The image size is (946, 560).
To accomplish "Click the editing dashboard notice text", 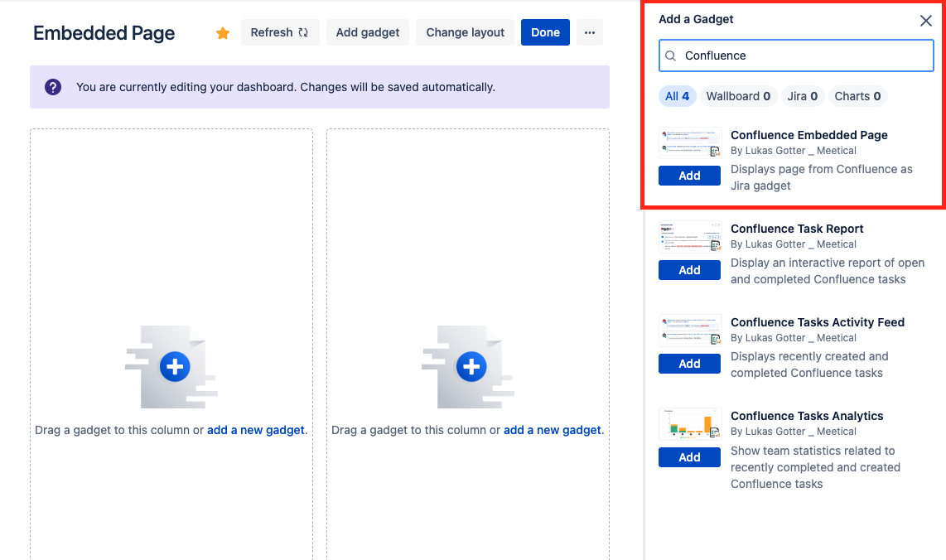I will click(x=285, y=87).
